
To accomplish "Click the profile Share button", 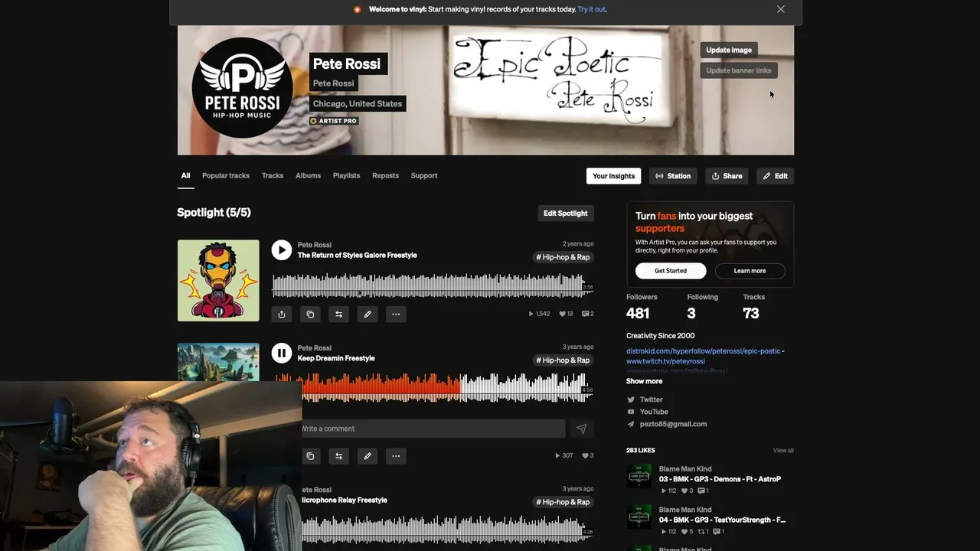I will (727, 176).
